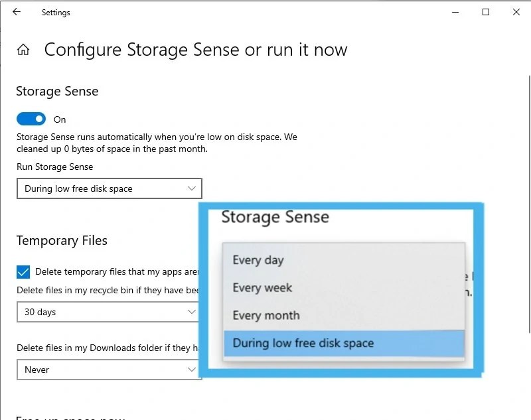The height and width of the screenshot is (420, 531).
Task: Click the chevron on the 30 days dropdown
Action: 192,312
